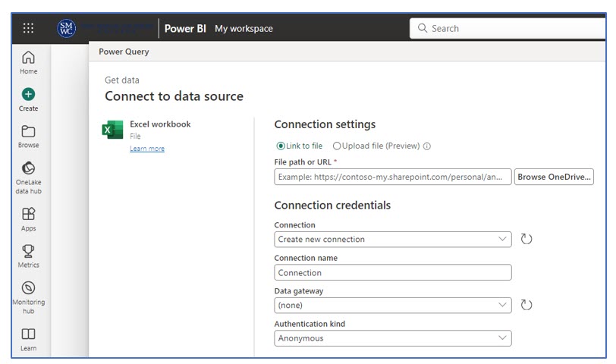
Task: Click the search magnifier icon
Action: click(x=423, y=28)
